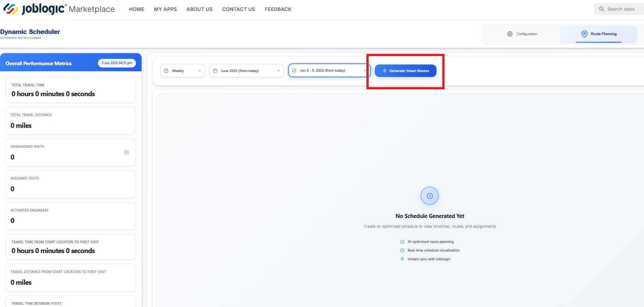Select the Assigned Visits card
Screen dimensions: 644x307
point(71,184)
